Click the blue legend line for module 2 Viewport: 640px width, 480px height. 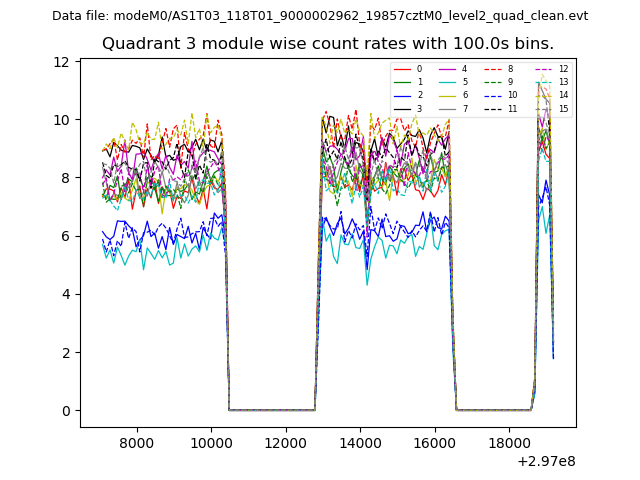[402, 95]
